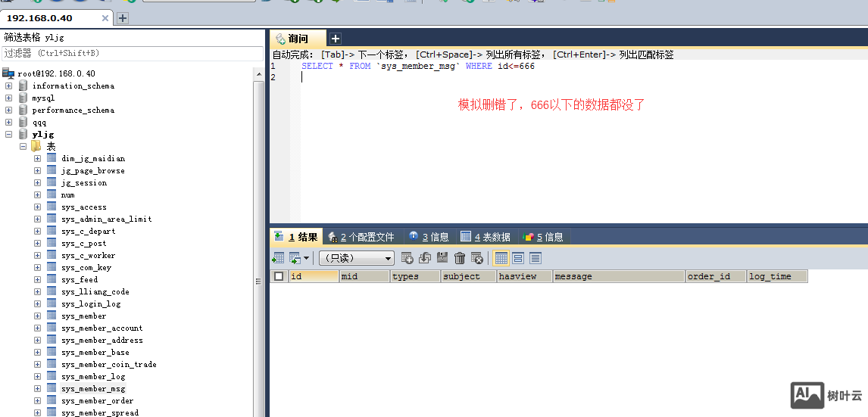
Task: Click the sys_c_worker table icon
Action: 52,255
